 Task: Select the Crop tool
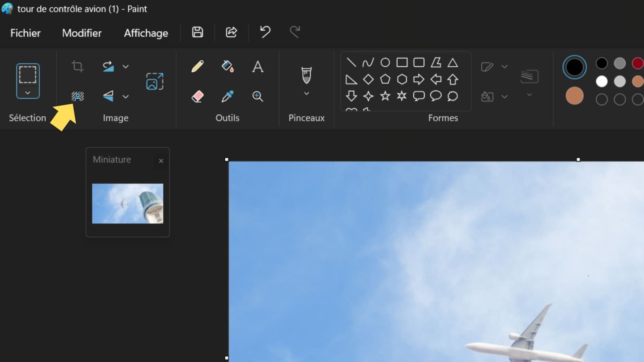coord(77,66)
